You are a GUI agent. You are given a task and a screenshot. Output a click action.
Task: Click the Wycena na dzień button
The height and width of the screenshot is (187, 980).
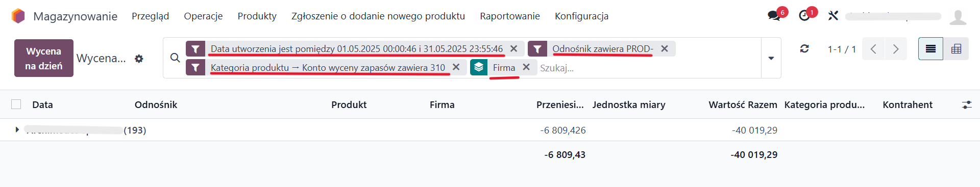point(44,58)
